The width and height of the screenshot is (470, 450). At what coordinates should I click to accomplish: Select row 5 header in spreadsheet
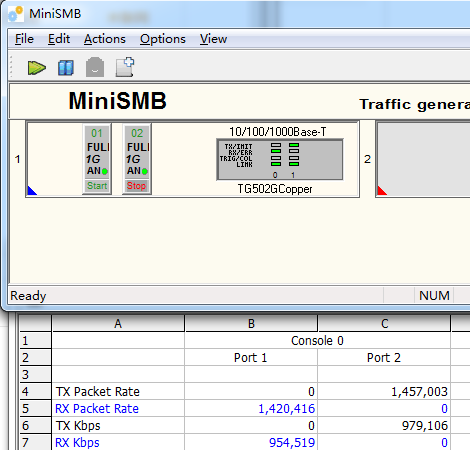(35, 408)
